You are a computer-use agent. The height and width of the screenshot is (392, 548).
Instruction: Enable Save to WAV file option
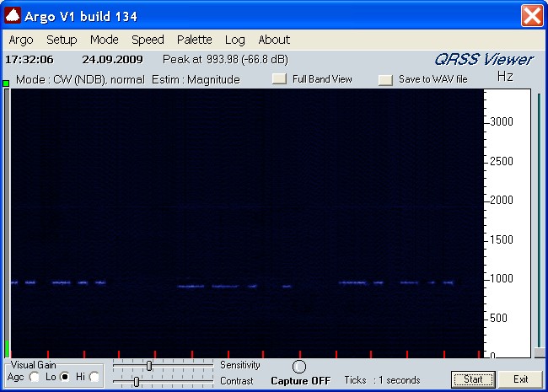click(x=385, y=79)
